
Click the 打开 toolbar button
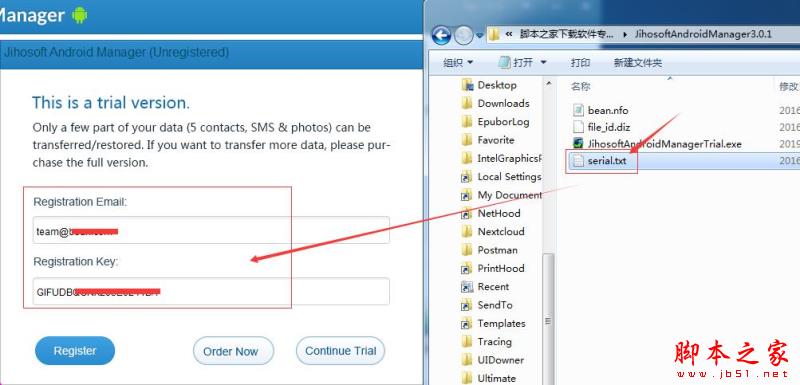coord(517,62)
